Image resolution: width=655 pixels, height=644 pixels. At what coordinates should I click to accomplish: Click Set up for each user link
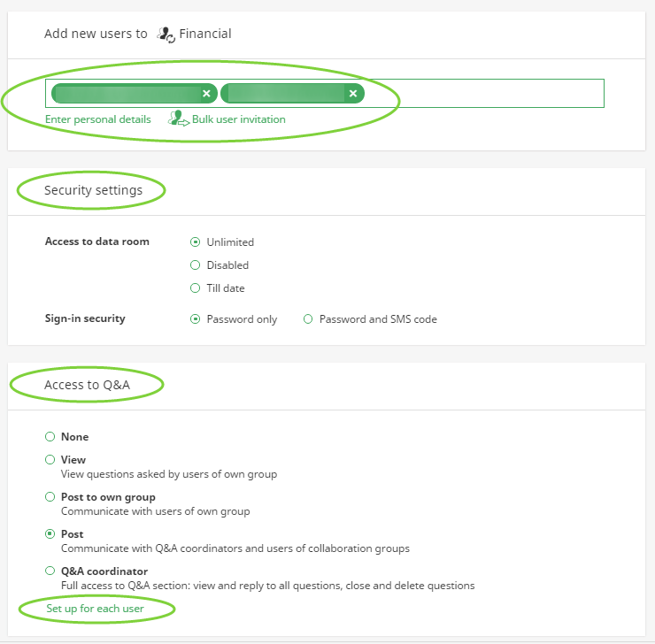(96, 609)
